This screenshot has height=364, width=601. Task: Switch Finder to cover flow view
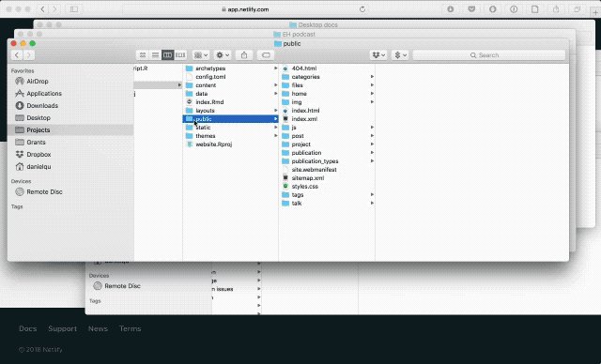[x=180, y=55]
